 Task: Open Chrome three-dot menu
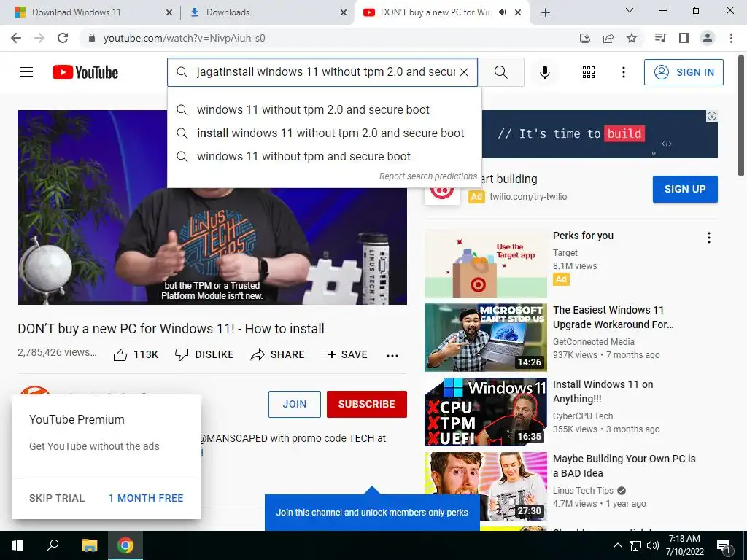pyautogui.click(x=731, y=38)
